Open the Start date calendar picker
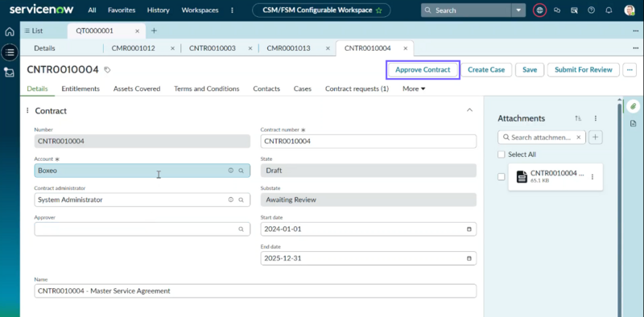 469,229
